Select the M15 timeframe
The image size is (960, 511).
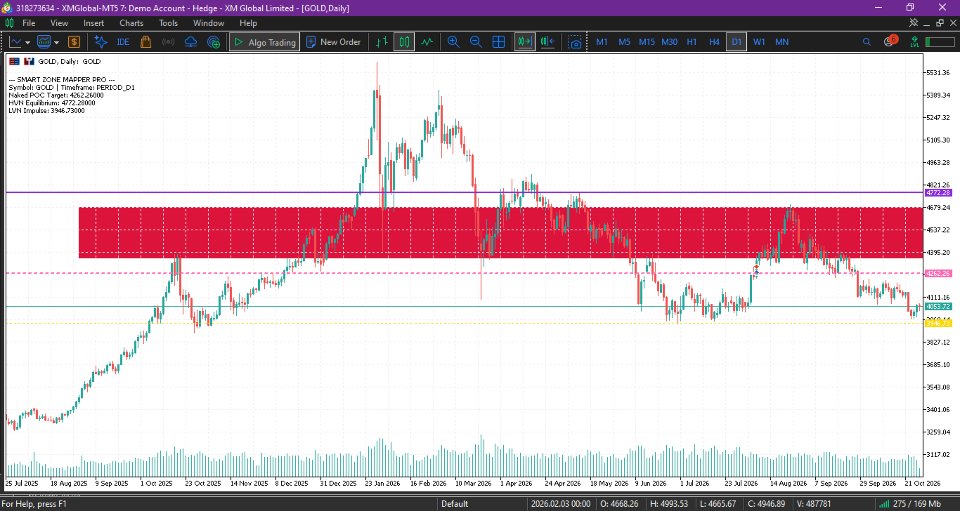point(647,42)
